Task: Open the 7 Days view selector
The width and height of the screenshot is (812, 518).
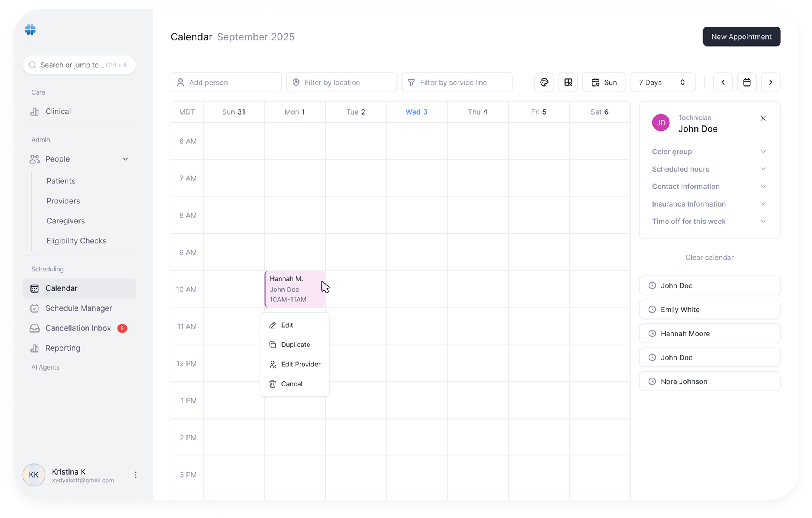Action: (662, 82)
